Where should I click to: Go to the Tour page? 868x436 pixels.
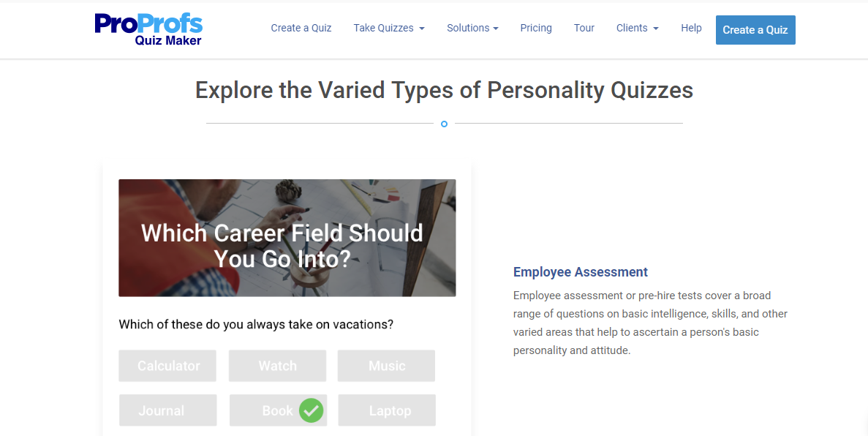click(584, 29)
